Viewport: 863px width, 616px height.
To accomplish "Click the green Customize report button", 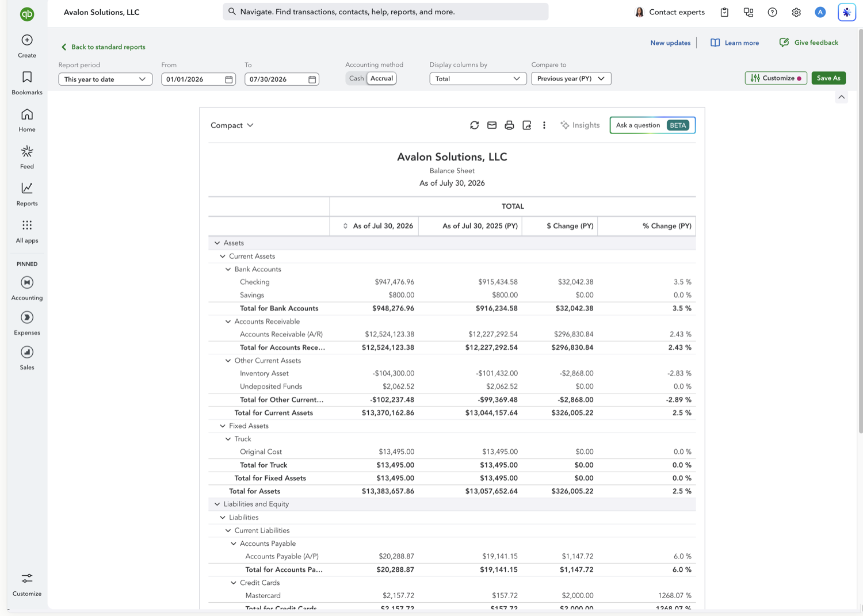I will (776, 78).
